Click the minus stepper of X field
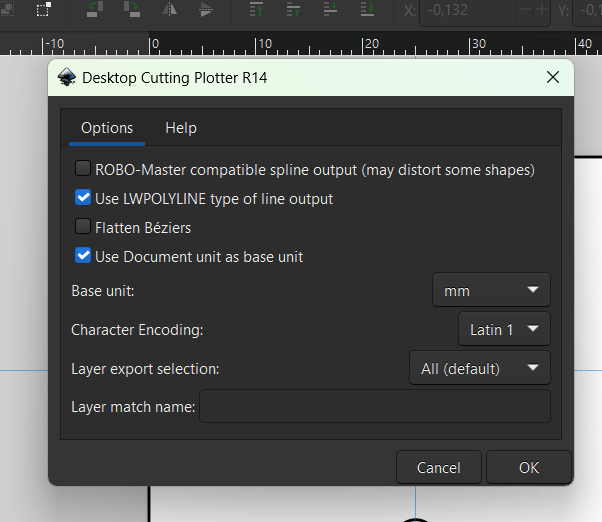602x522 pixels. pyautogui.click(x=525, y=9)
